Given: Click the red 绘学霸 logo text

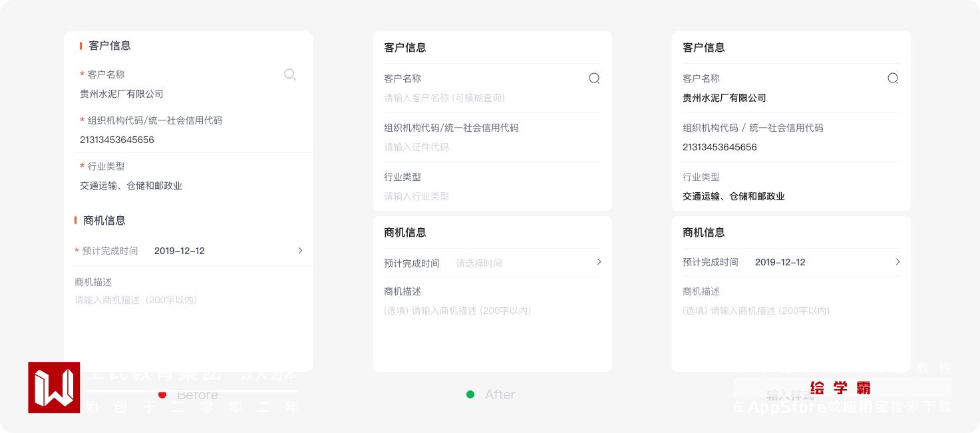Looking at the screenshot, I should (840, 388).
